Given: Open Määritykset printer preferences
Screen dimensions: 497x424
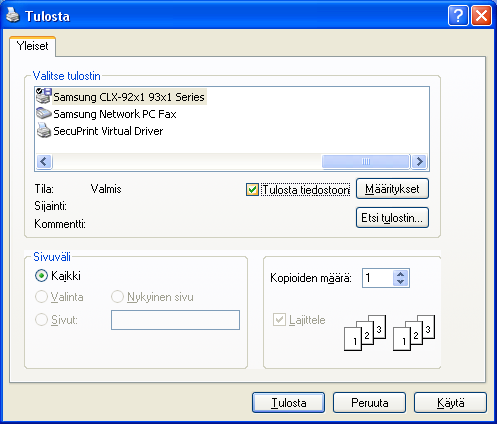Looking at the screenshot, I should (392, 189).
